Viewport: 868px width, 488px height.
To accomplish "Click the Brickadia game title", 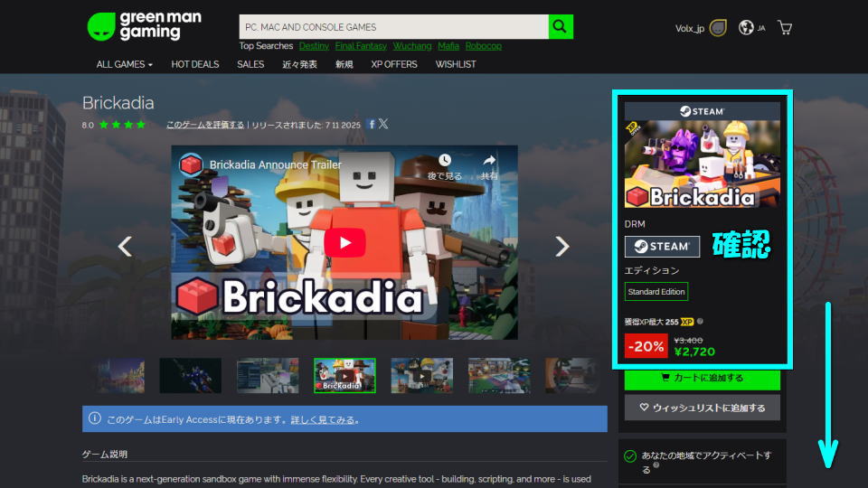I will click(118, 103).
